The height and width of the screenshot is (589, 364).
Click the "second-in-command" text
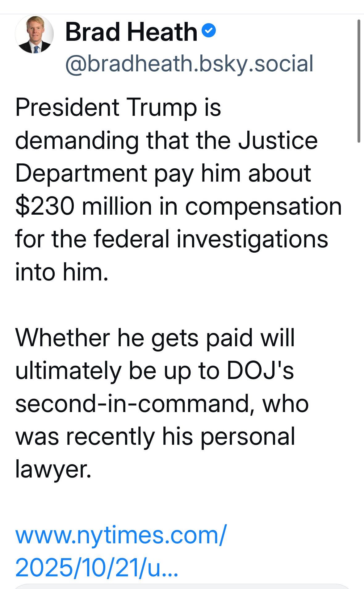tap(132, 403)
